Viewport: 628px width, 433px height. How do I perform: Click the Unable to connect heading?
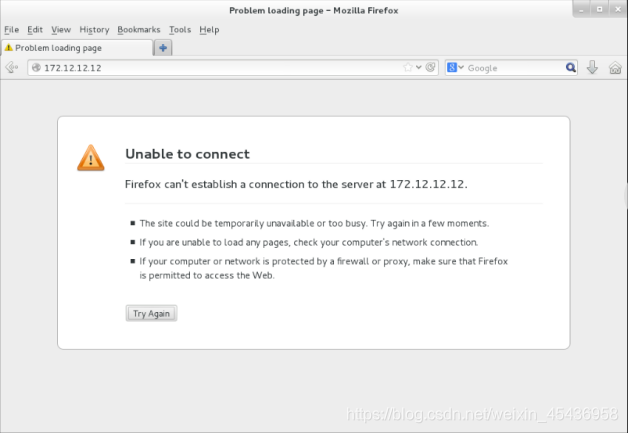(187, 154)
